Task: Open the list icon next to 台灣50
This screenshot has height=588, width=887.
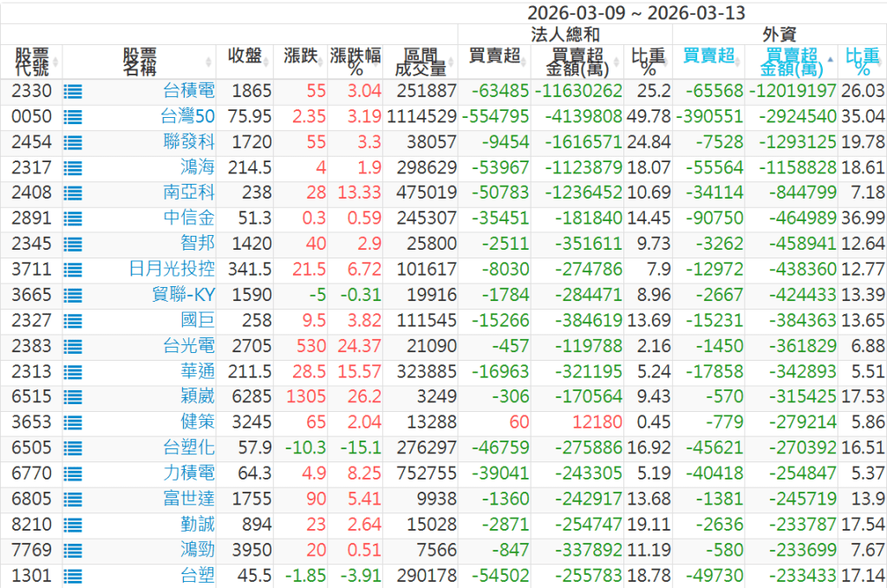Action: (73, 117)
